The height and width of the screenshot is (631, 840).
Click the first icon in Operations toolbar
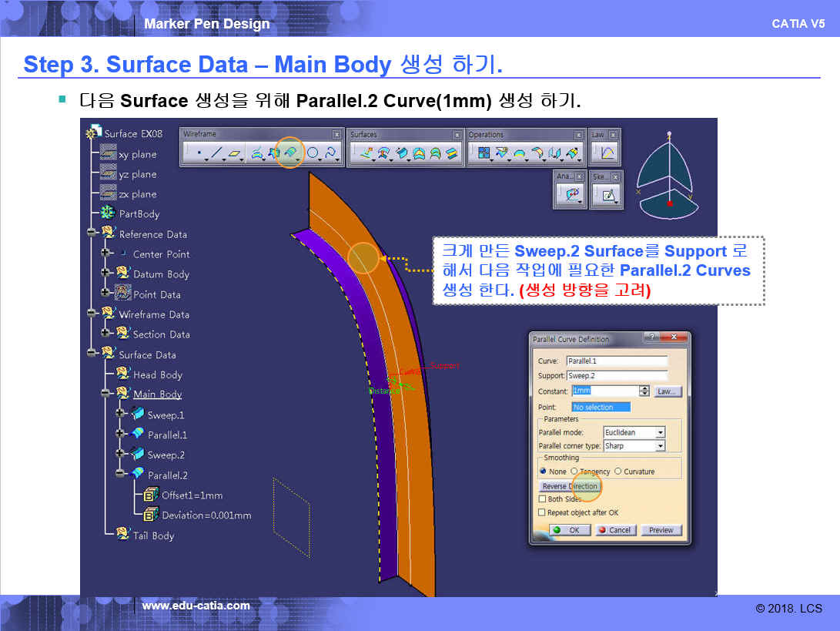pyautogui.click(x=485, y=154)
